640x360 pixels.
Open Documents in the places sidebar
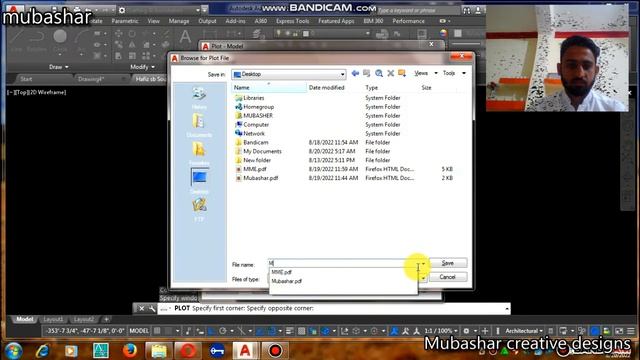199,125
